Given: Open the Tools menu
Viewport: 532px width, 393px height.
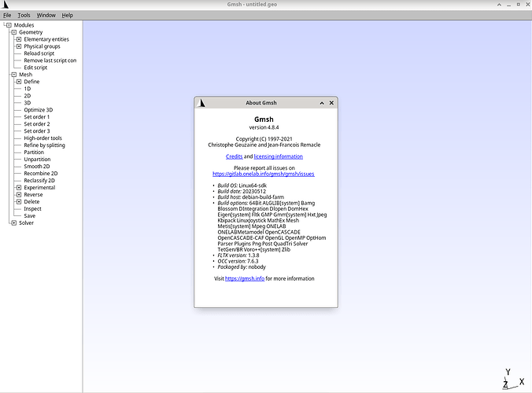Looking at the screenshot, I should point(24,15).
